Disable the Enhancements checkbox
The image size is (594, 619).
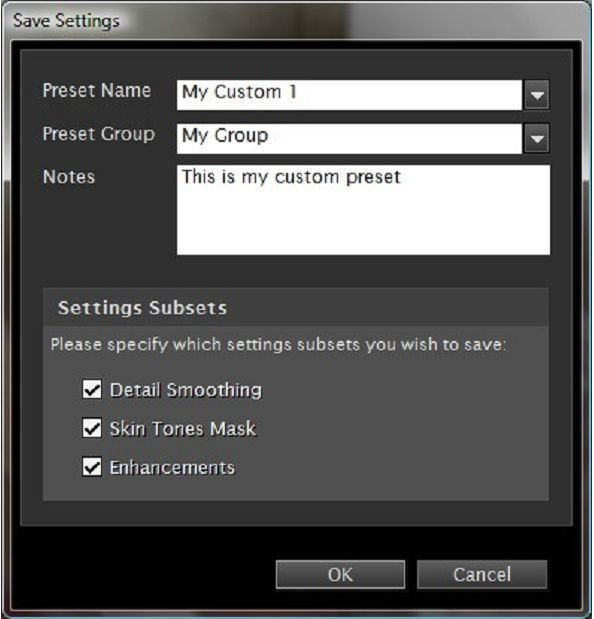point(92,467)
